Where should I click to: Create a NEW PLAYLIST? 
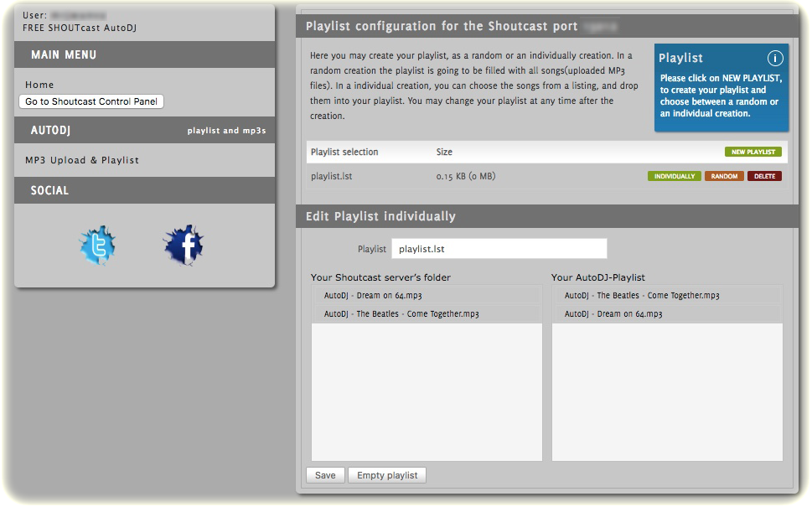(x=753, y=152)
